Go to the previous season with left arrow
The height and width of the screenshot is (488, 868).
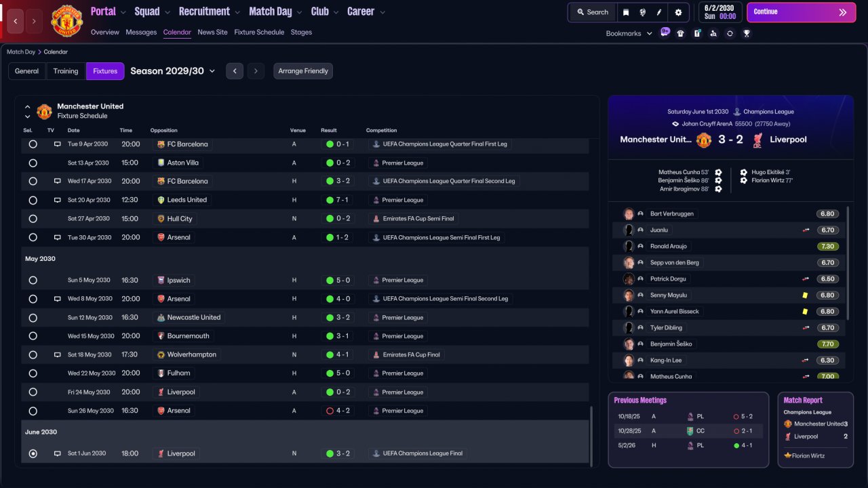[x=235, y=71]
